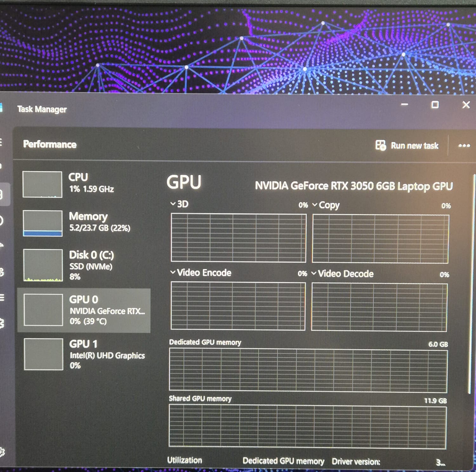The image size is (476, 472).
Task: Open the Details page from sidebar
Action: (x=2, y=298)
